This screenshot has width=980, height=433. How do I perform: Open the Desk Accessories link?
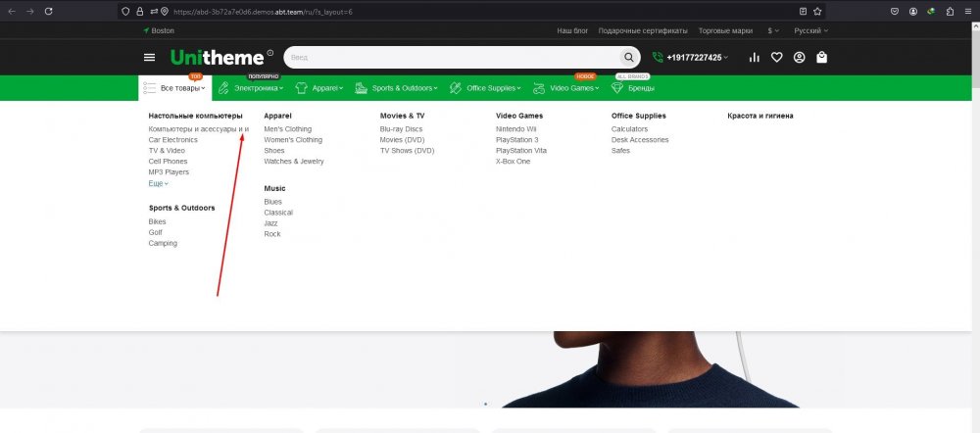coord(640,140)
